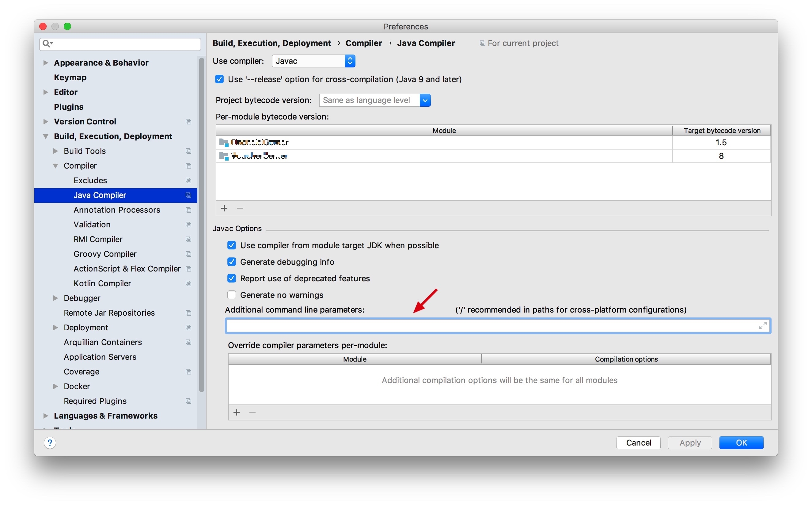
Task: Click expand icon in command line parameters field
Action: click(763, 326)
